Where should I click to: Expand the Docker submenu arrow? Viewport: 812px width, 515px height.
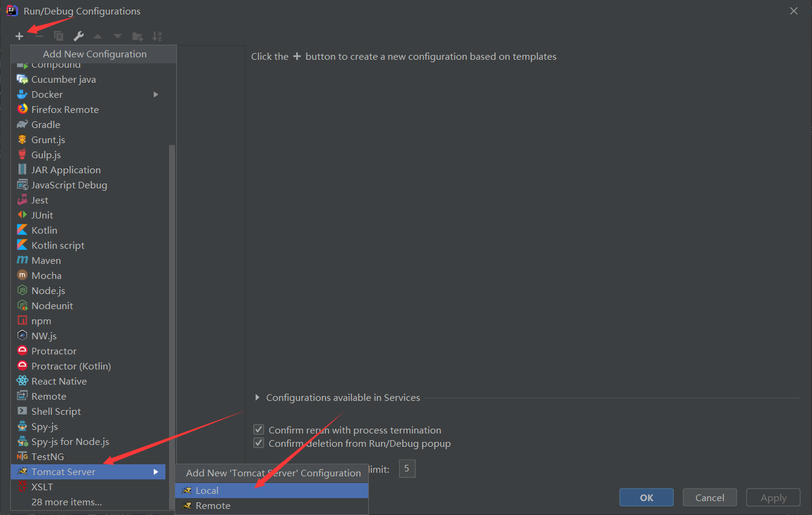point(156,94)
